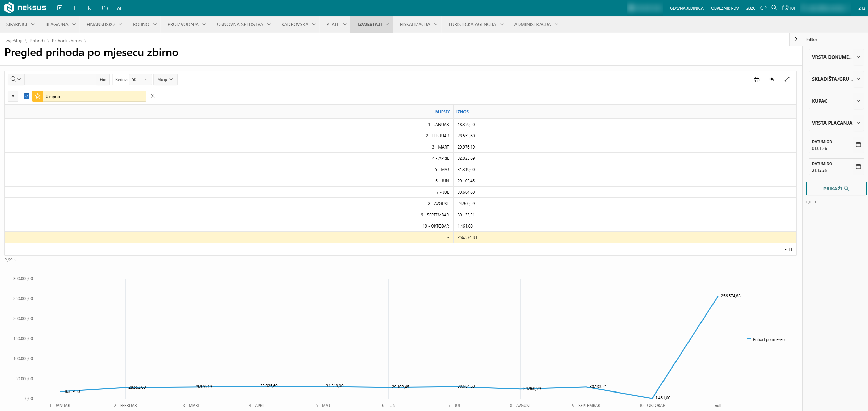Click the bookmark icon in top bar
This screenshot has height=411, width=868.
click(x=90, y=8)
